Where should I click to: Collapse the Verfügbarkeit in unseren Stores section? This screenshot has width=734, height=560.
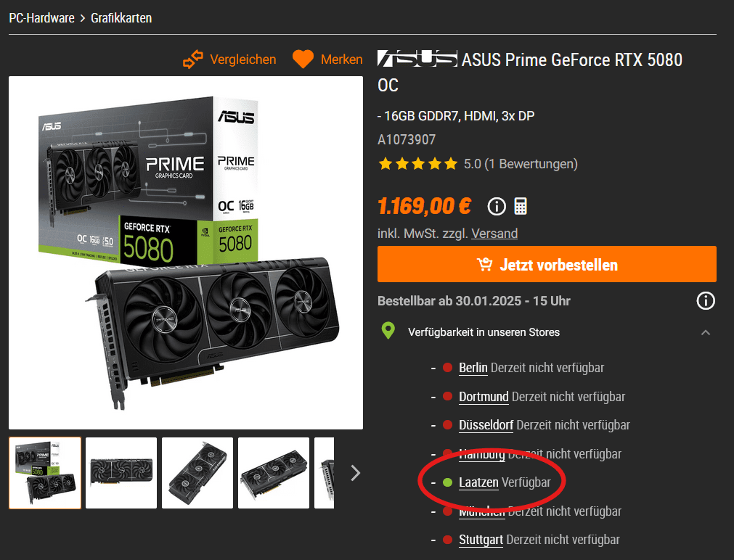point(706,333)
